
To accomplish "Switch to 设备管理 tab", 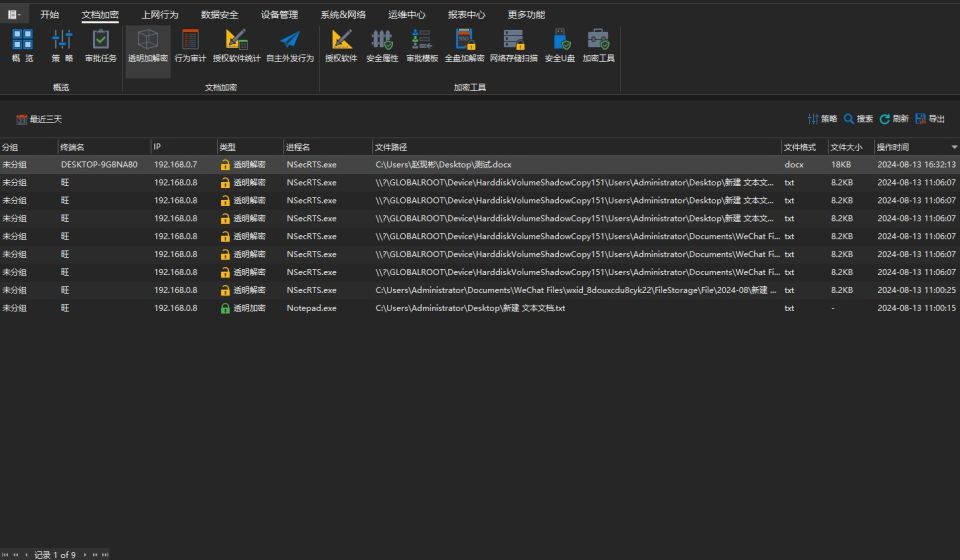I will tap(279, 14).
